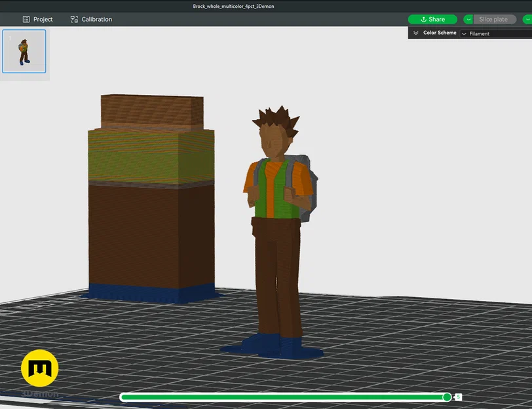The height and width of the screenshot is (409, 532).
Task: Click the layer number box showing 5
Action: [459, 397]
